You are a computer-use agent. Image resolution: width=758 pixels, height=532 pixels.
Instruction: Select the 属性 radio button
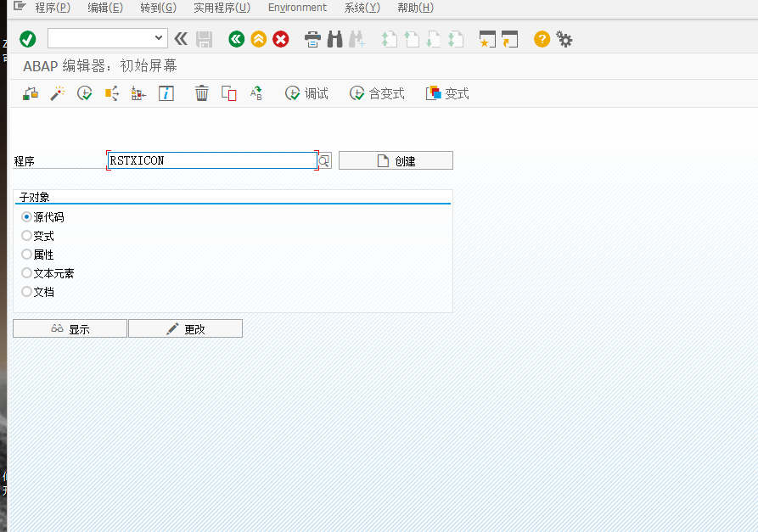click(x=26, y=255)
